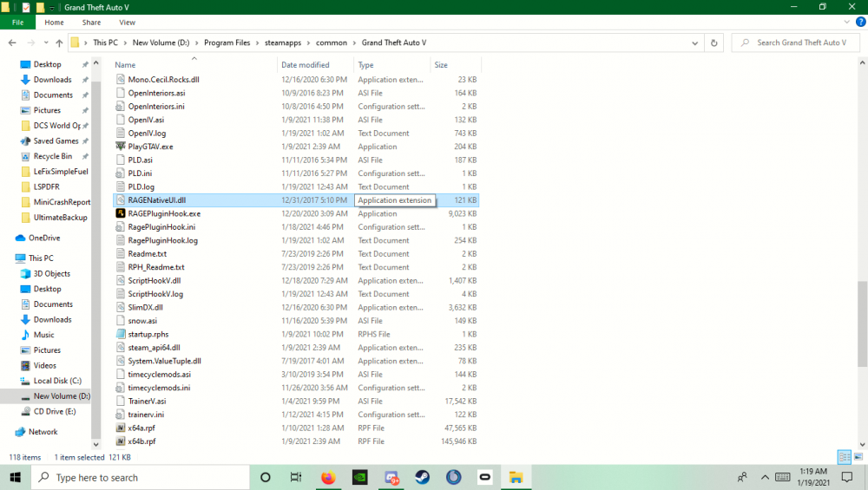The width and height of the screenshot is (868, 490).
Task: Switch to the Share ribbon tab
Action: pos(91,22)
